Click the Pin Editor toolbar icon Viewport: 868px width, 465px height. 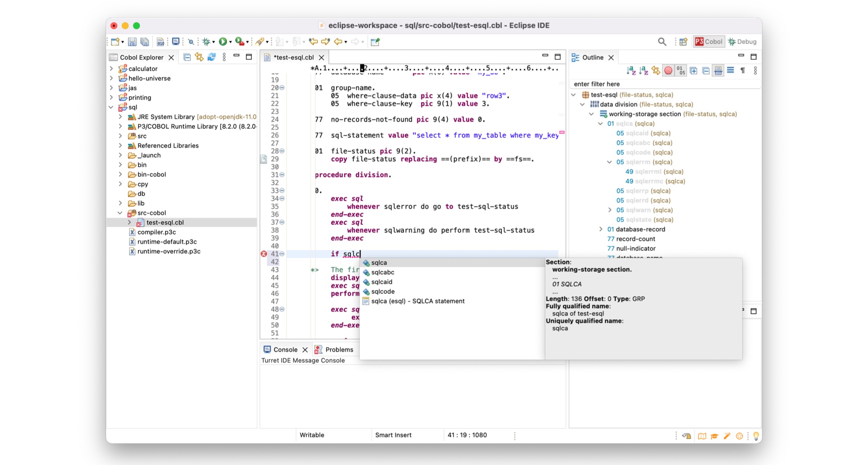click(375, 42)
